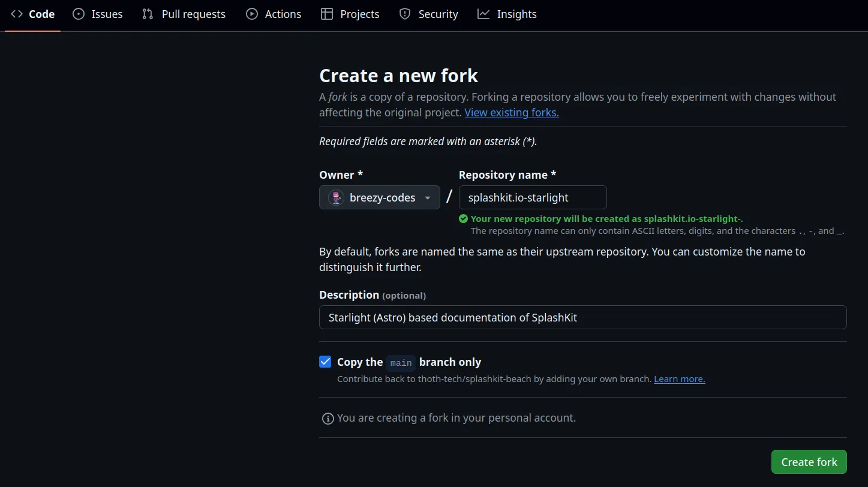
Task: Click the breezy-codes avatar image
Action: (x=335, y=197)
